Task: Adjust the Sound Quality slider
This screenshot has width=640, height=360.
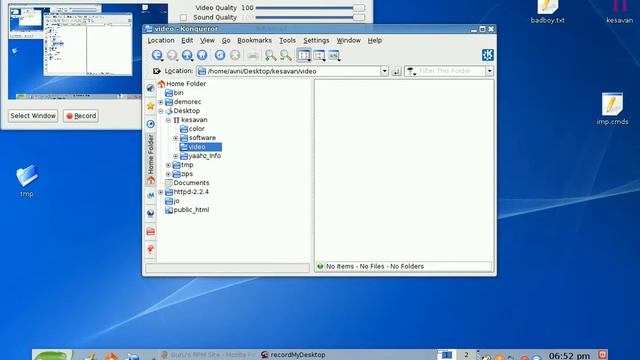Action: coord(310,18)
